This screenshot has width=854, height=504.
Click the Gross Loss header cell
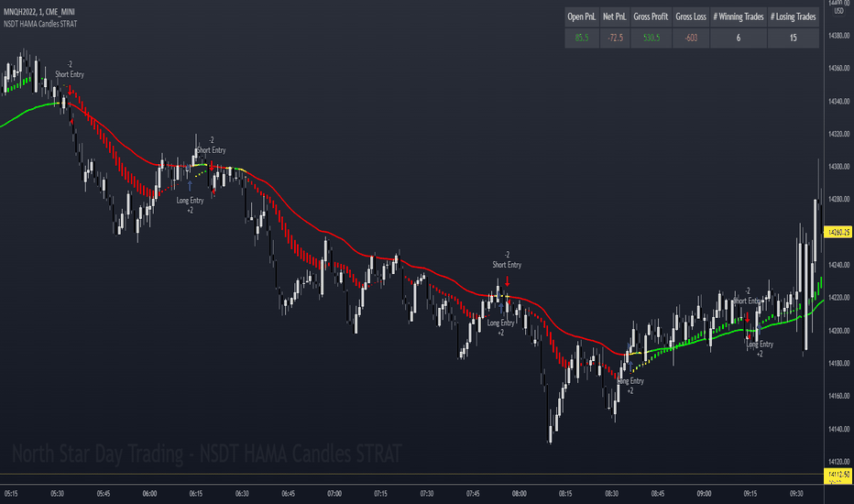pyautogui.click(x=691, y=16)
